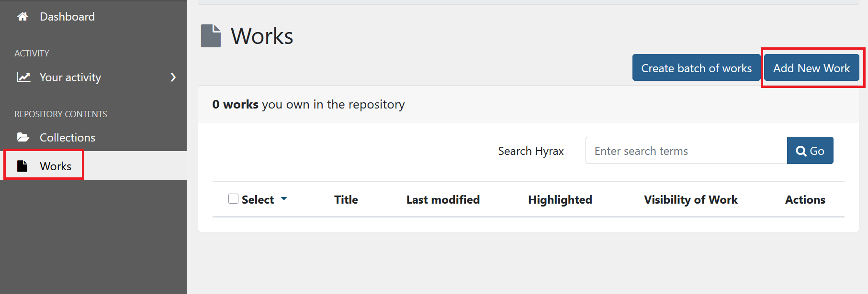This screenshot has width=868, height=294.
Task: Click the Title column header
Action: click(346, 200)
